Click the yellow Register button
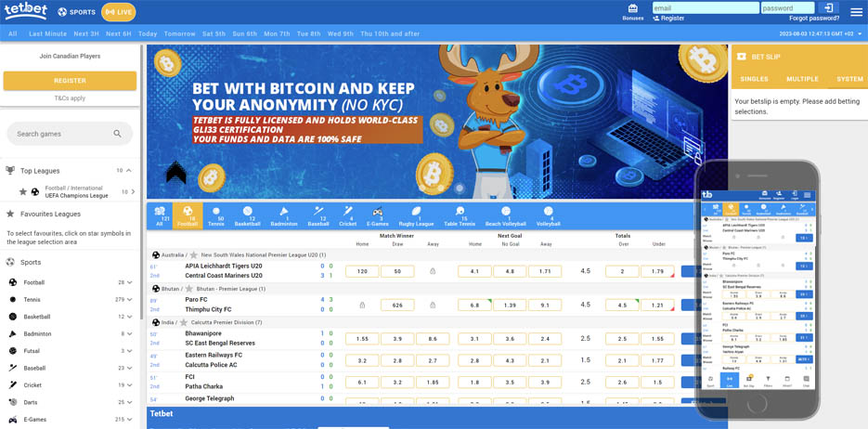 point(70,81)
